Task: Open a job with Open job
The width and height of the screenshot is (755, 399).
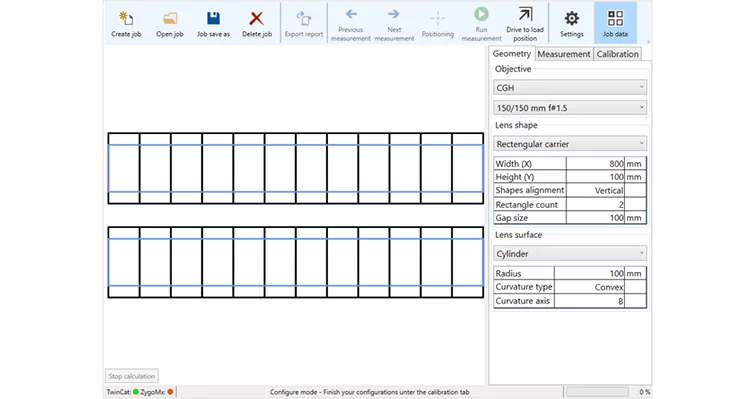Action: pos(169,24)
